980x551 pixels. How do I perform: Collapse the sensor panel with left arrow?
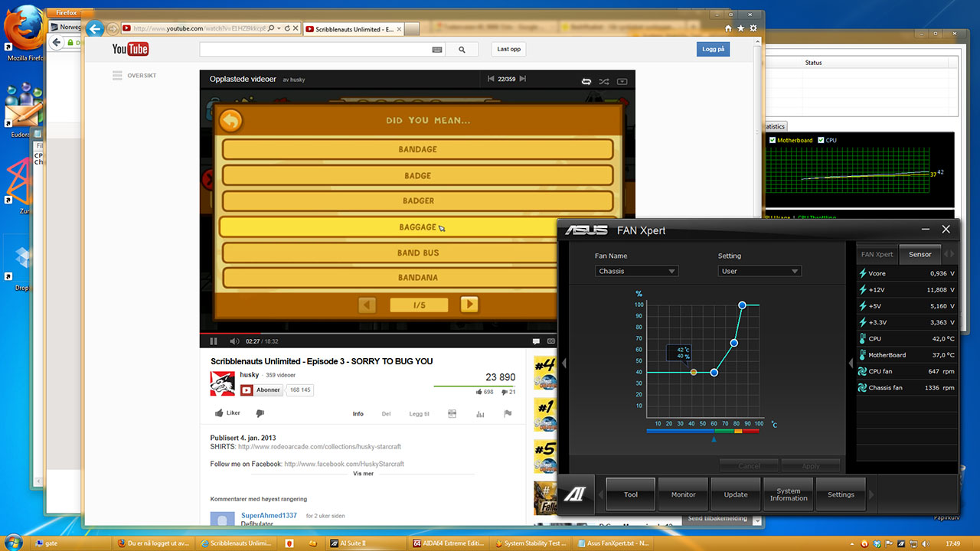point(851,364)
